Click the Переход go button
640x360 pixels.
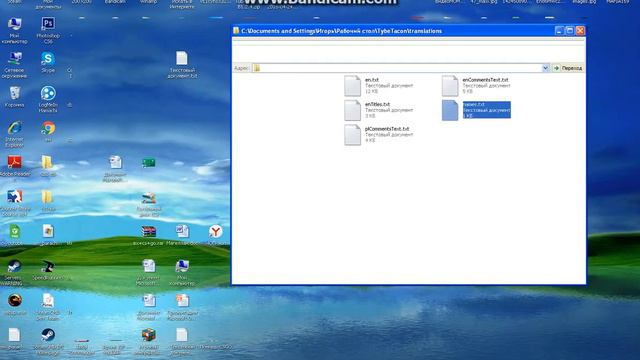568,68
